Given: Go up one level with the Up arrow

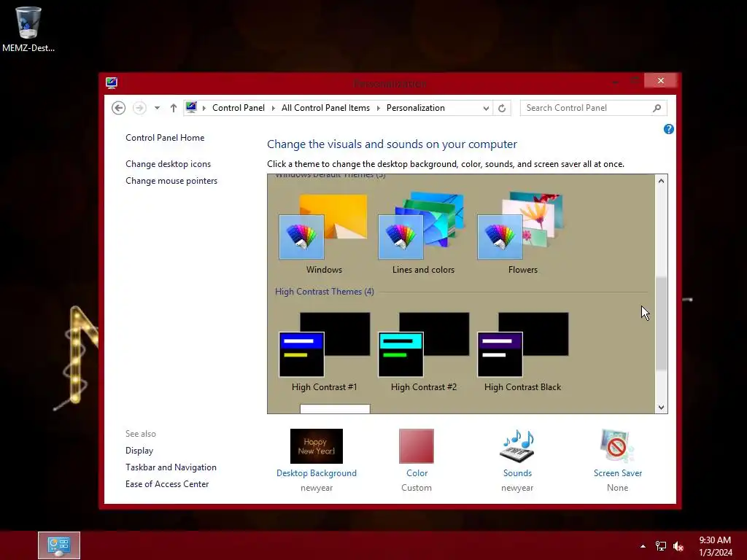Looking at the screenshot, I should (174, 108).
